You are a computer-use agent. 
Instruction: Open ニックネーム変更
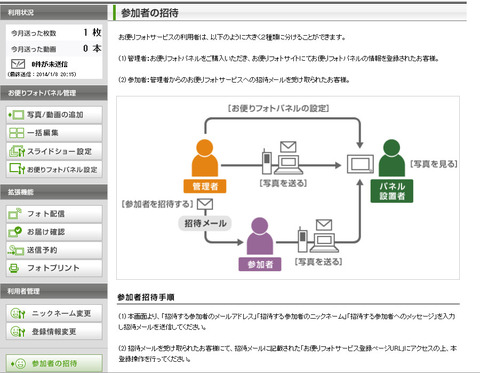pos(54,313)
